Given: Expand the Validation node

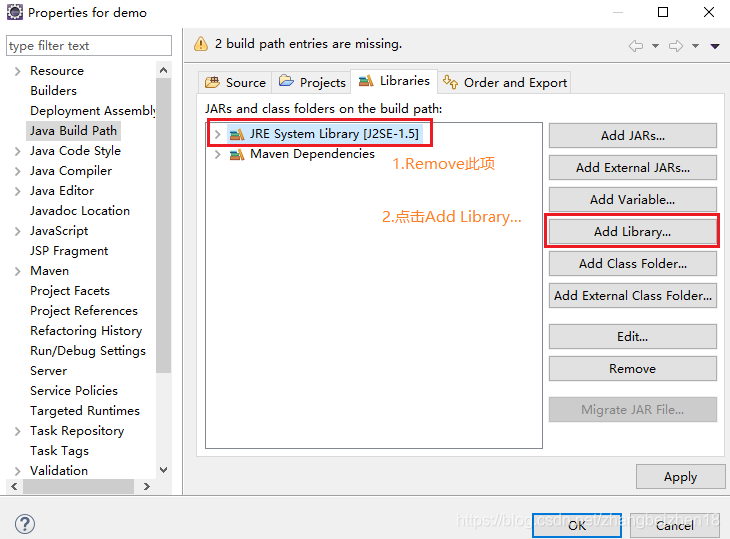Looking at the screenshot, I should coord(18,471).
